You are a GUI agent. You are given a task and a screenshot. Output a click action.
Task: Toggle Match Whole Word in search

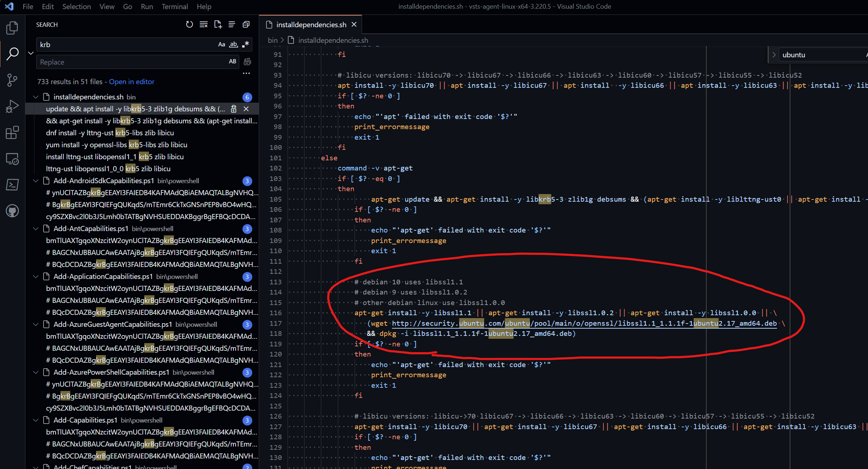[x=233, y=45]
